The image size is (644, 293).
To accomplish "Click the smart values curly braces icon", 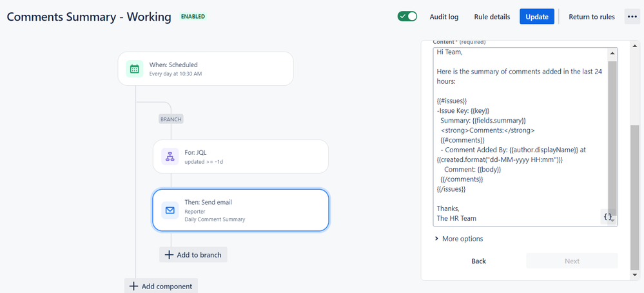I will point(607,217).
